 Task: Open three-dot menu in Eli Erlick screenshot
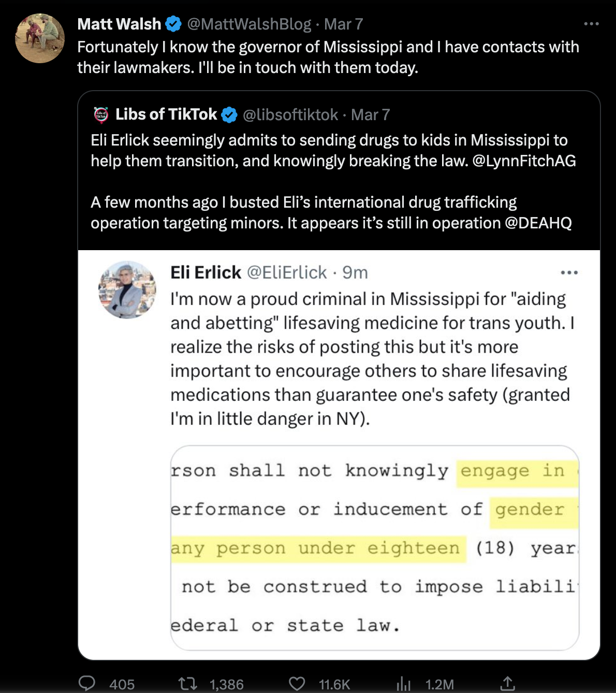pyautogui.click(x=569, y=272)
